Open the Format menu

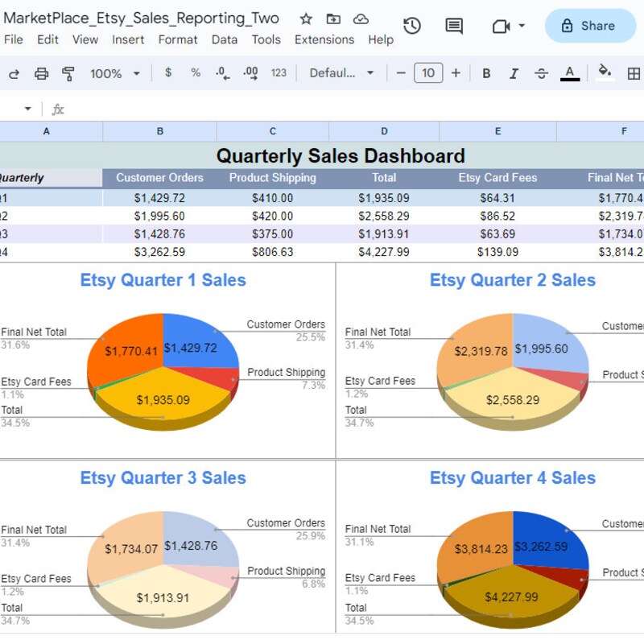click(x=178, y=39)
